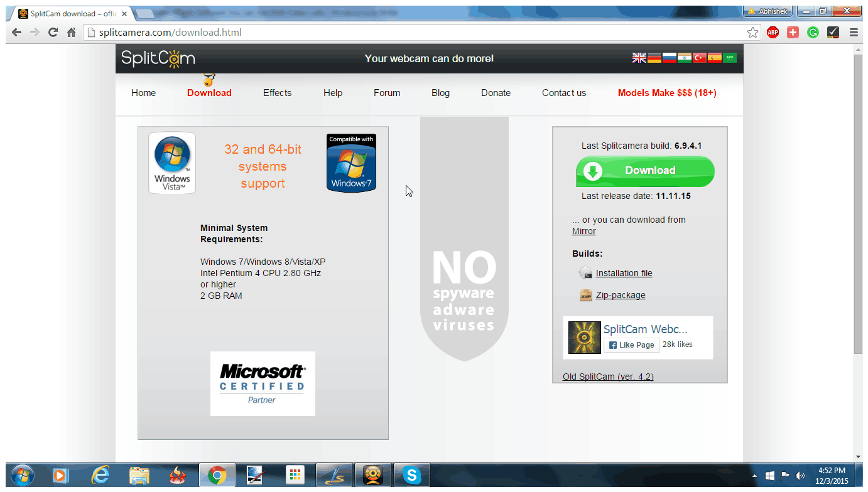
Task: Open the Chrome hamburger menu
Action: (854, 33)
